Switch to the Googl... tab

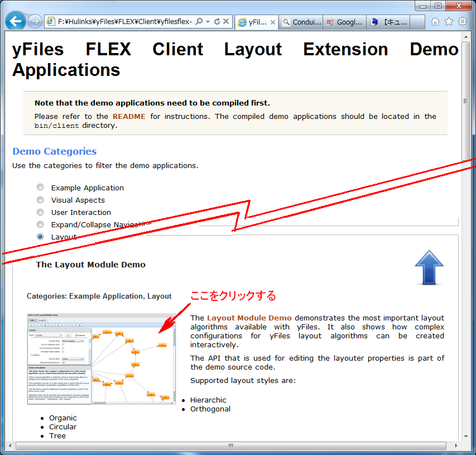click(344, 22)
